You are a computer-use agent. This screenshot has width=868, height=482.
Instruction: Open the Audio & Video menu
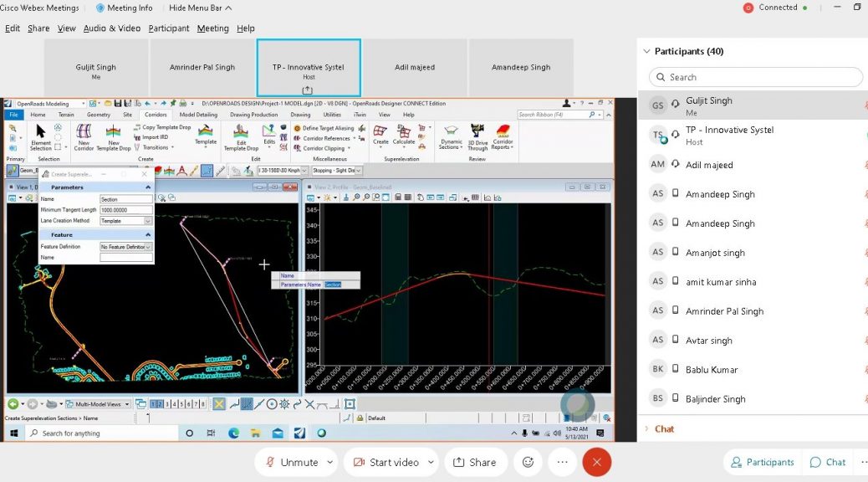pos(112,28)
